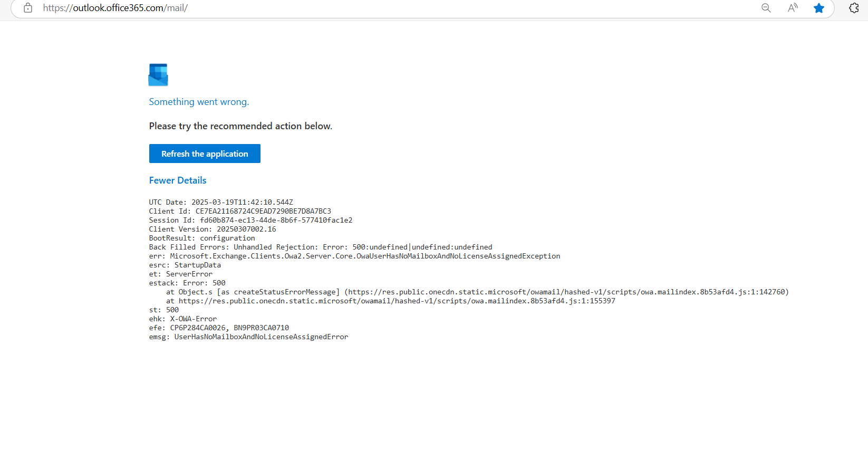
Task: Click the site information lock icon
Action: [x=28, y=8]
